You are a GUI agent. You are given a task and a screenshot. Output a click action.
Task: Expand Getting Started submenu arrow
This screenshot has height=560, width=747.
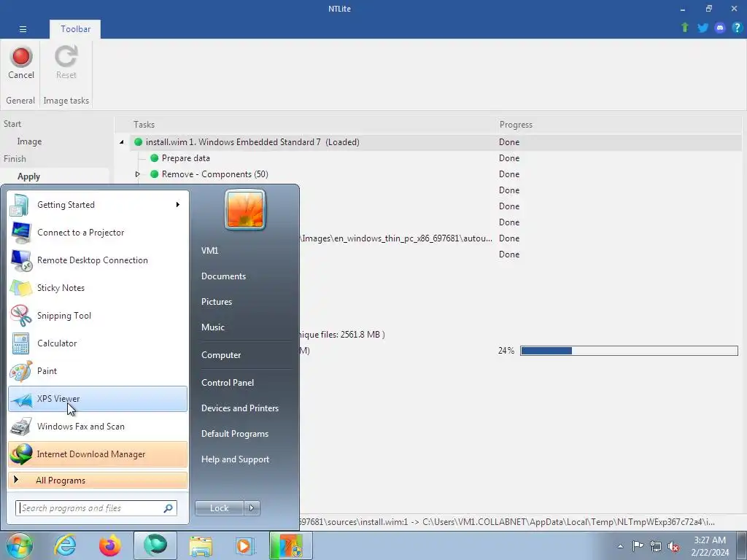point(178,205)
